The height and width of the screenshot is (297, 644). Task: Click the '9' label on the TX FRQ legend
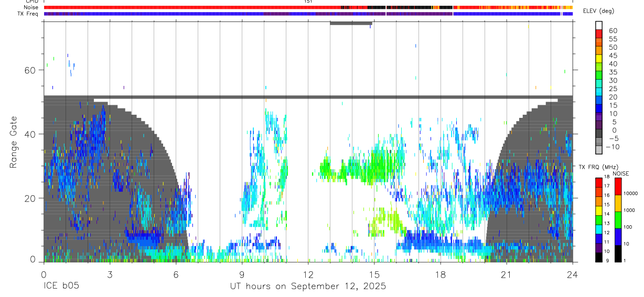[x=607, y=261]
